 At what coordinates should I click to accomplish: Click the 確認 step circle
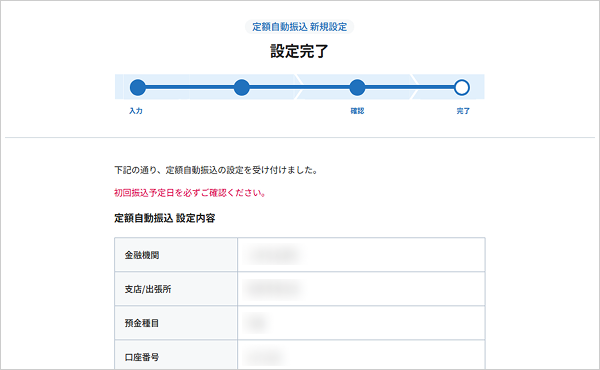coord(357,87)
